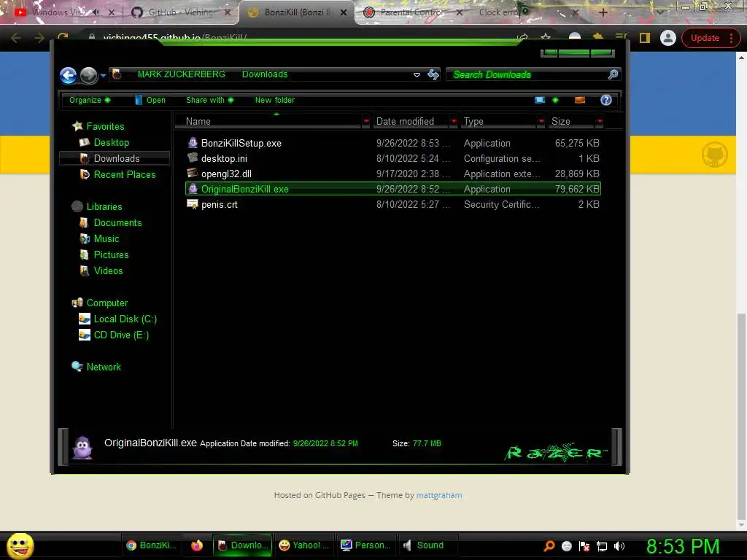Select Downloads in the address path

click(264, 74)
